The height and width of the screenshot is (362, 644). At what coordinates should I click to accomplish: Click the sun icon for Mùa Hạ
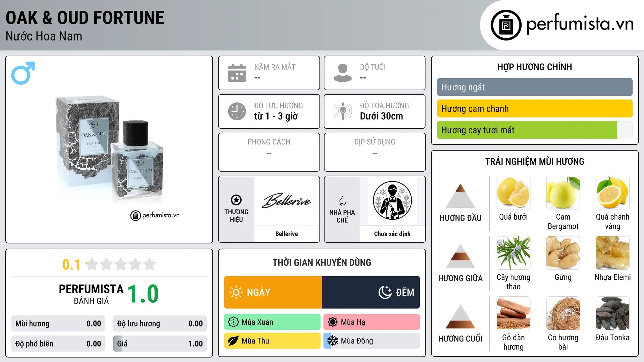(x=333, y=322)
